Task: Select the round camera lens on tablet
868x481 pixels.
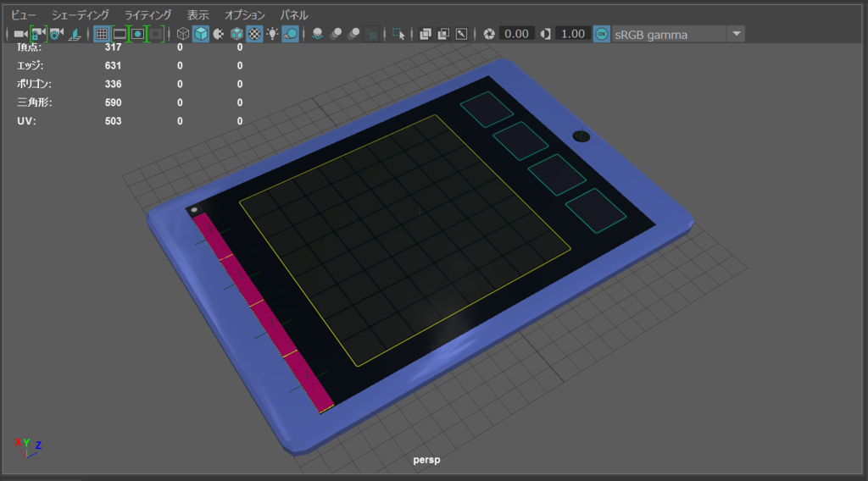Action: 581,135
